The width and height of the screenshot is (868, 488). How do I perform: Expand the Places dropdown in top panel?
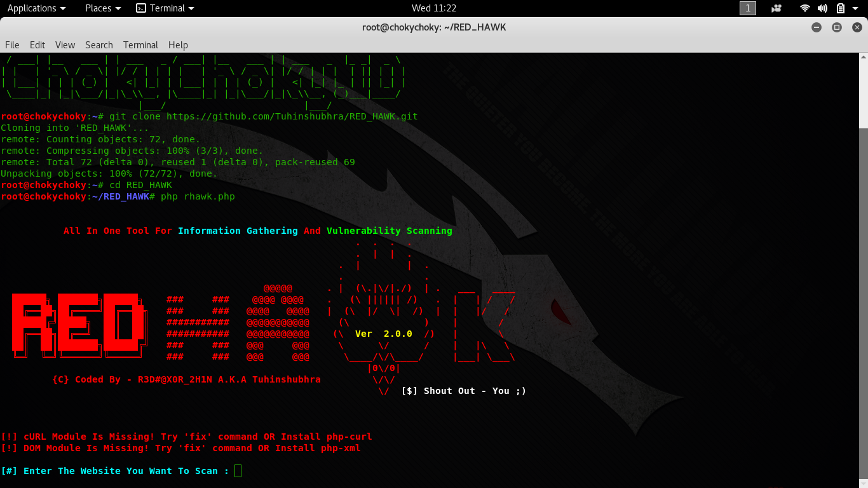click(x=103, y=8)
